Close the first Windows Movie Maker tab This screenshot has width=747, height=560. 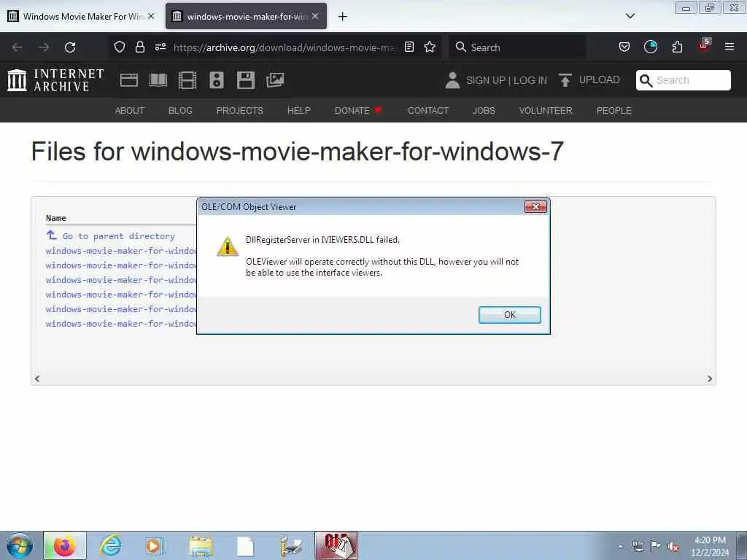pos(150,16)
